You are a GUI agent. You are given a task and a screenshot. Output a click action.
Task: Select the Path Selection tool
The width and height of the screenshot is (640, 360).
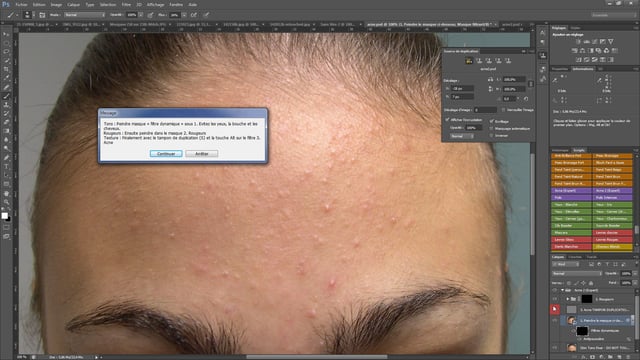6,176
